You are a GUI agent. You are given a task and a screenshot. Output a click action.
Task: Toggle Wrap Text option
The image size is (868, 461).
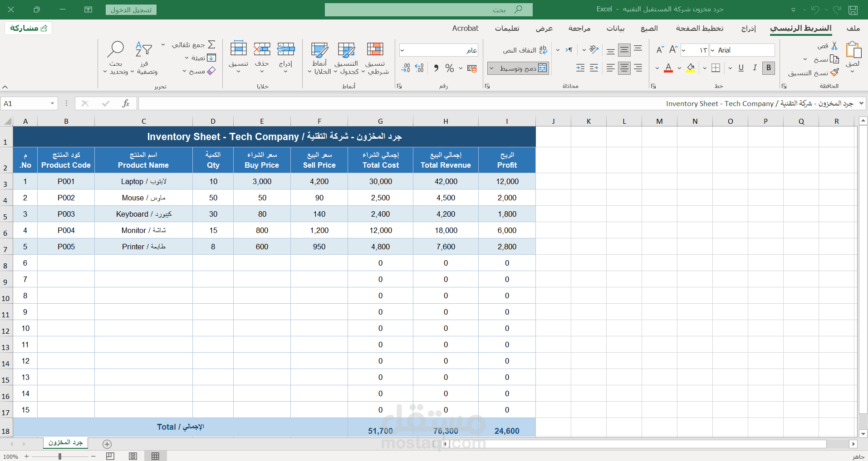click(525, 50)
